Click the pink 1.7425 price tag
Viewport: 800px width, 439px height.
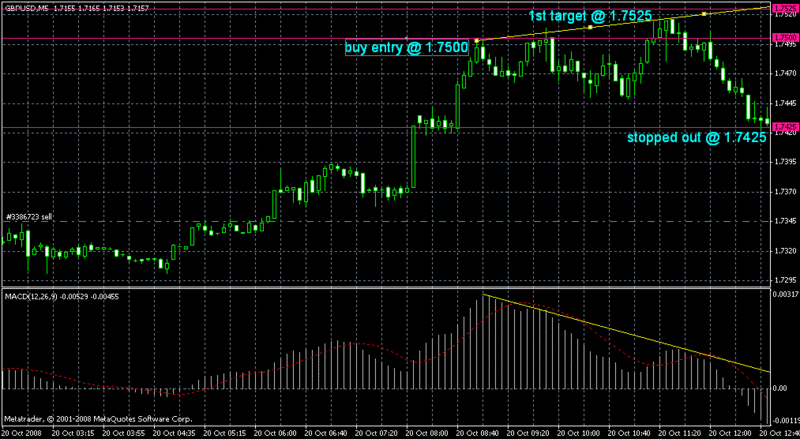[x=785, y=127]
